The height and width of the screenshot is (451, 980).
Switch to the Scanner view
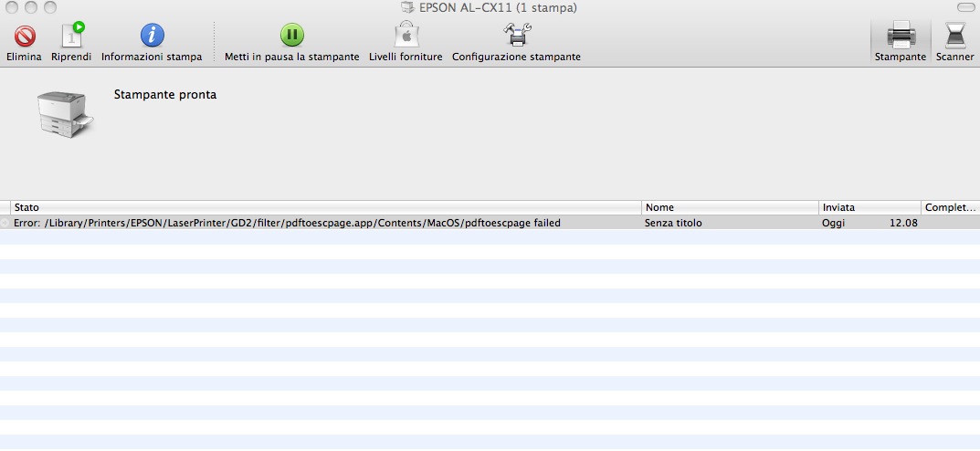pyautogui.click(x=954, y=41)
